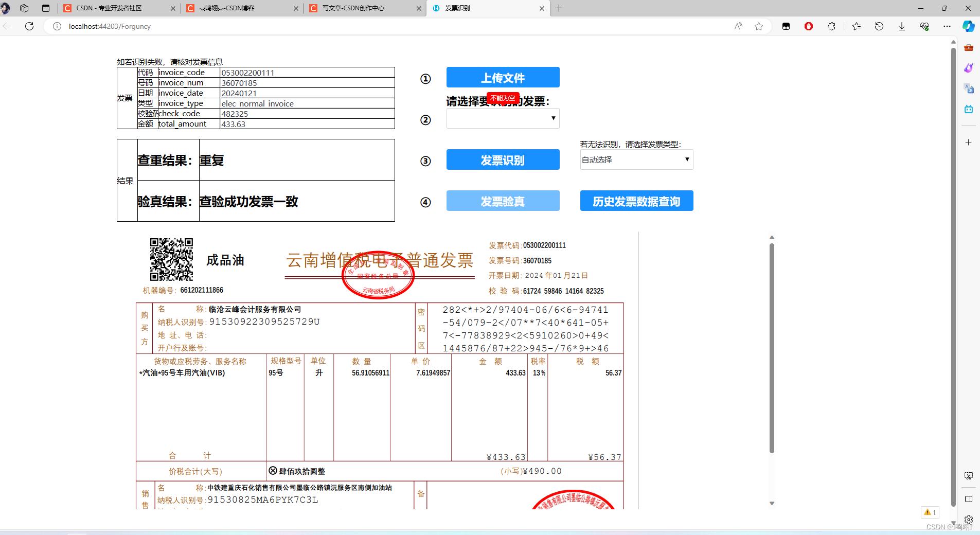Screen dimensions: 980x535
Task: Click total_amount value 433.63
Action: tap(234, 124)
